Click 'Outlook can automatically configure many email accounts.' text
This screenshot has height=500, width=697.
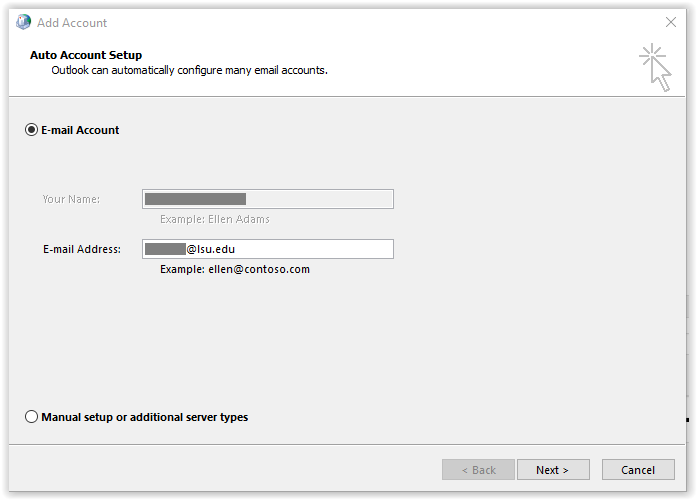189,70
